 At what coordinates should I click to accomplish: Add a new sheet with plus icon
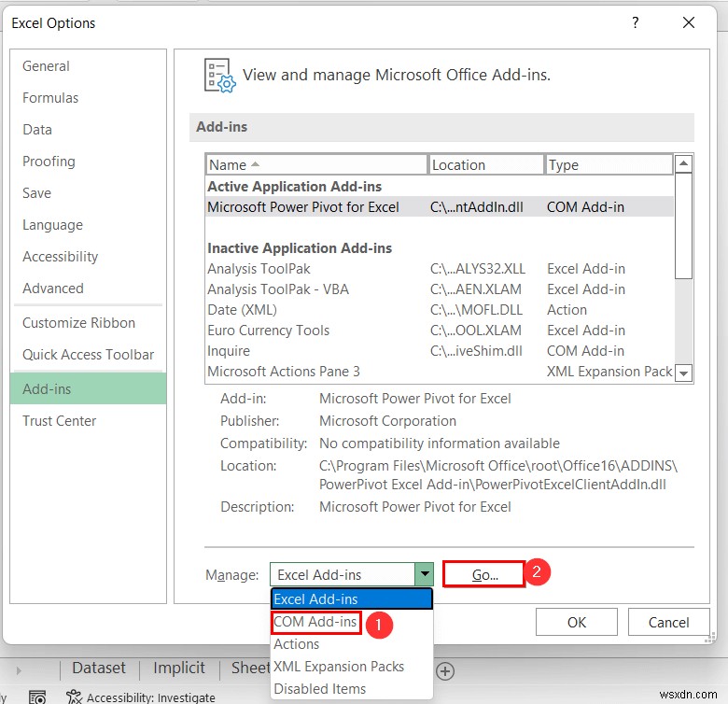[x=445, y=671]
